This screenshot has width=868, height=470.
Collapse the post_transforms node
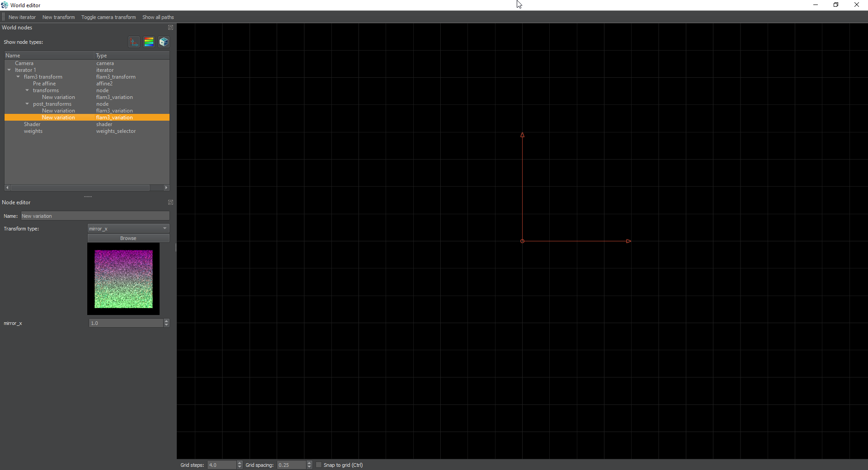(x=27, y=104)
